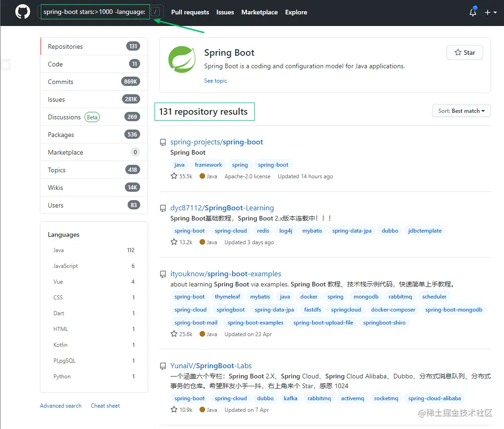Click the fastdfs topic tag
Viewport: 504px width, 429px height.
pos(312,309)
